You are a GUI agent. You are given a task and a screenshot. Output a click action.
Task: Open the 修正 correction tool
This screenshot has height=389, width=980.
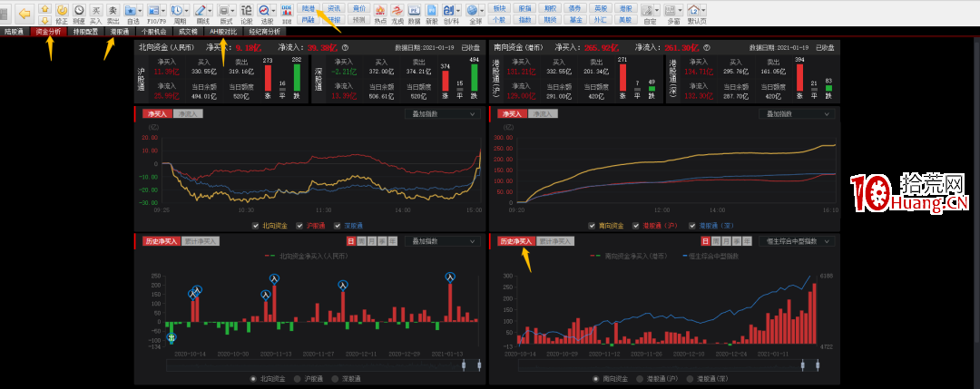(62, 13)
